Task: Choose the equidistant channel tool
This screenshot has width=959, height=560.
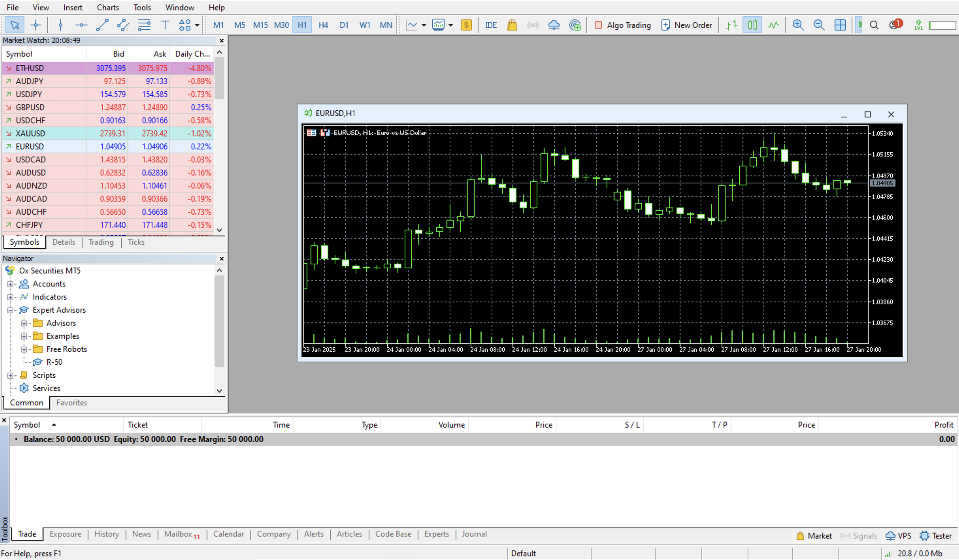Action: coord(123,25)
